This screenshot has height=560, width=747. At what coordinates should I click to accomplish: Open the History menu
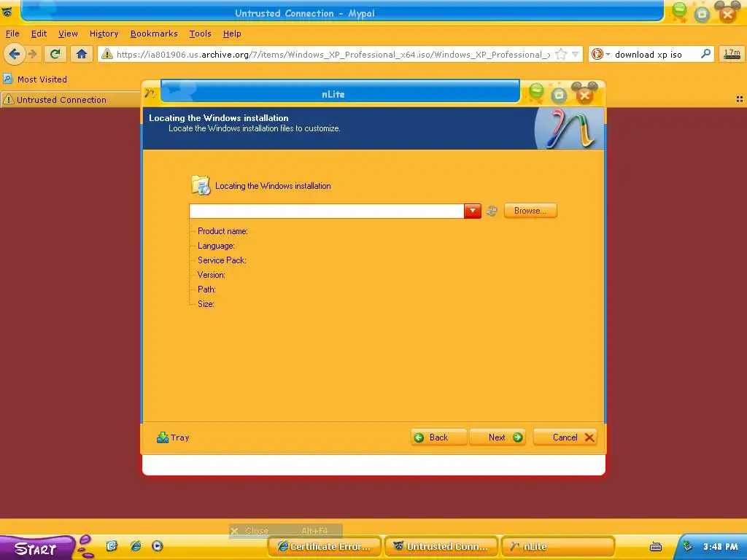104,34
